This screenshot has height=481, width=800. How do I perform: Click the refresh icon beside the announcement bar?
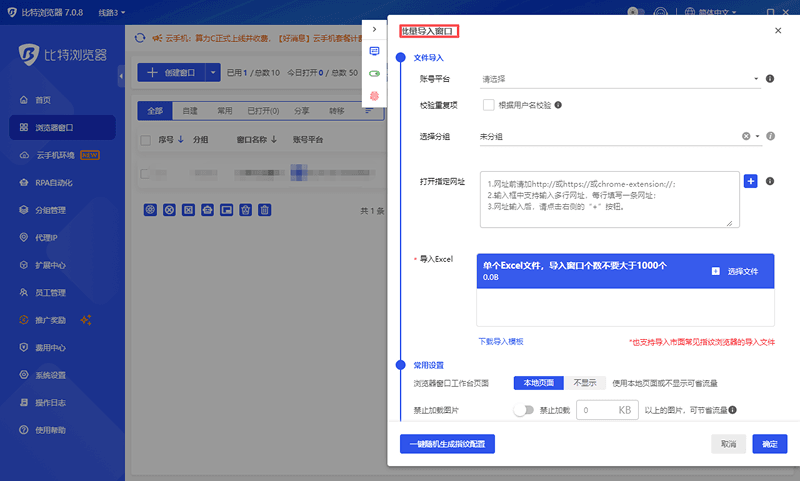(140, 37)
